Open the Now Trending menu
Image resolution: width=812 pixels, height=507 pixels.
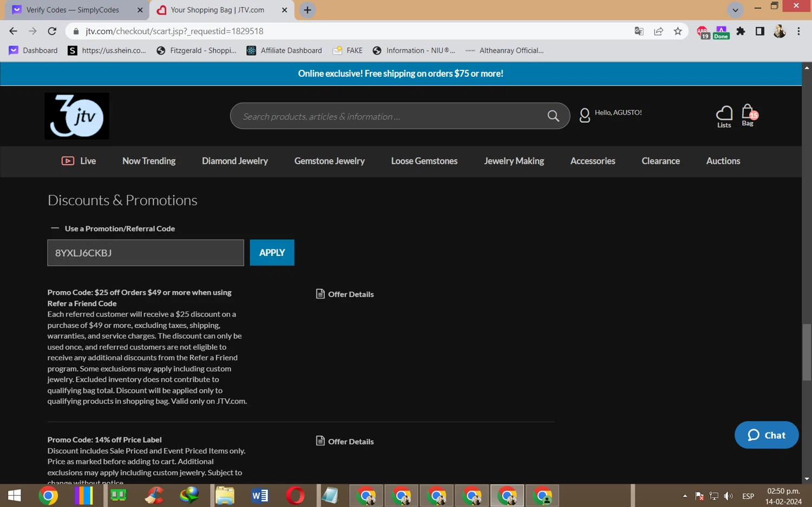(x=149, y=161)
